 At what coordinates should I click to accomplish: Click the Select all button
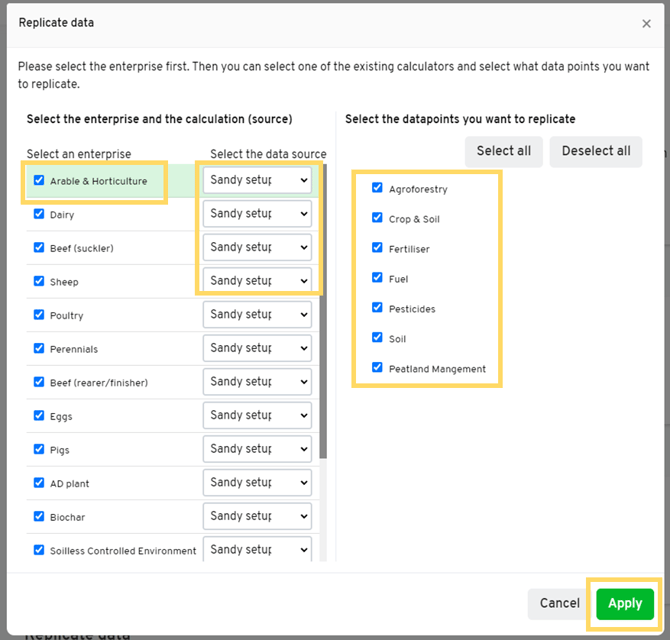(503, 151)
